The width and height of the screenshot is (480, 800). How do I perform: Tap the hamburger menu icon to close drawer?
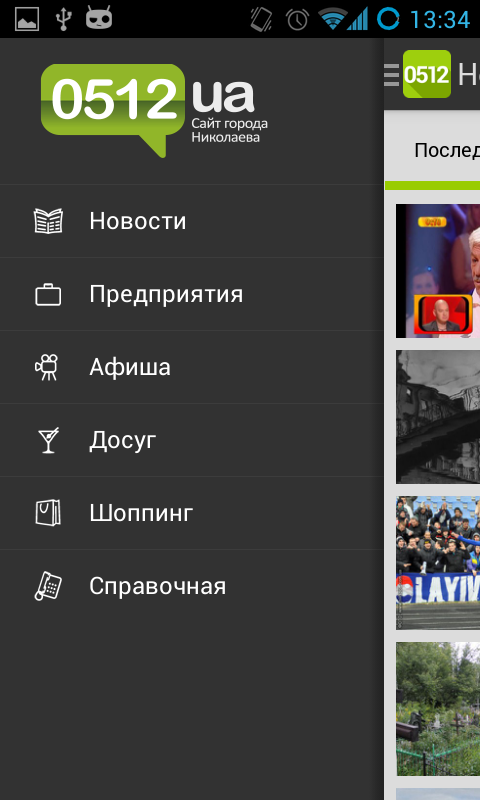tap(392, 74)
